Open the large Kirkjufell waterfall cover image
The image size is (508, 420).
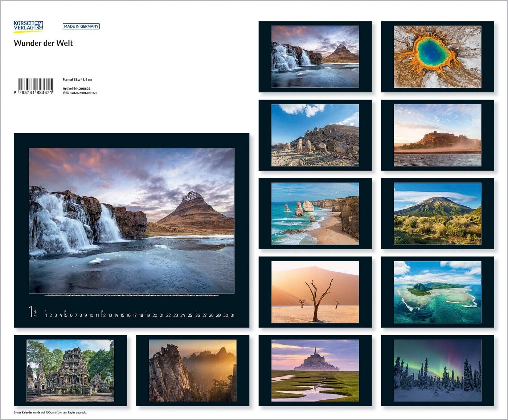(131, 220)
